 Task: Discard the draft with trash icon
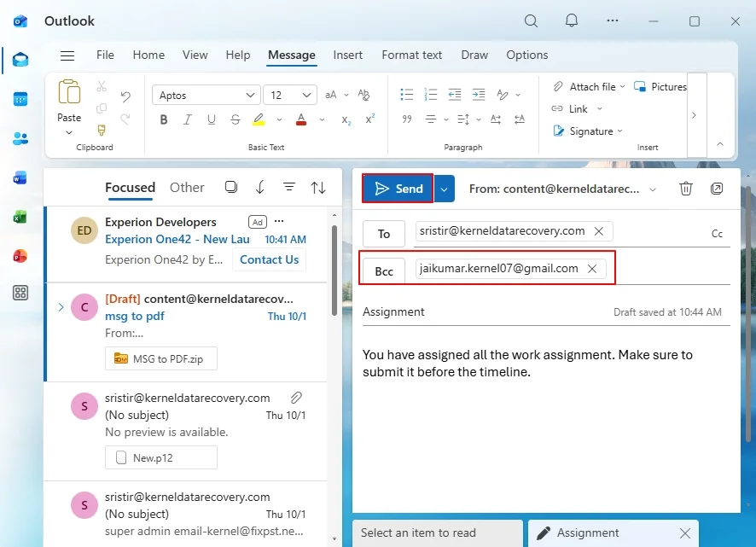pyautogui.click(x=686, y=189)
